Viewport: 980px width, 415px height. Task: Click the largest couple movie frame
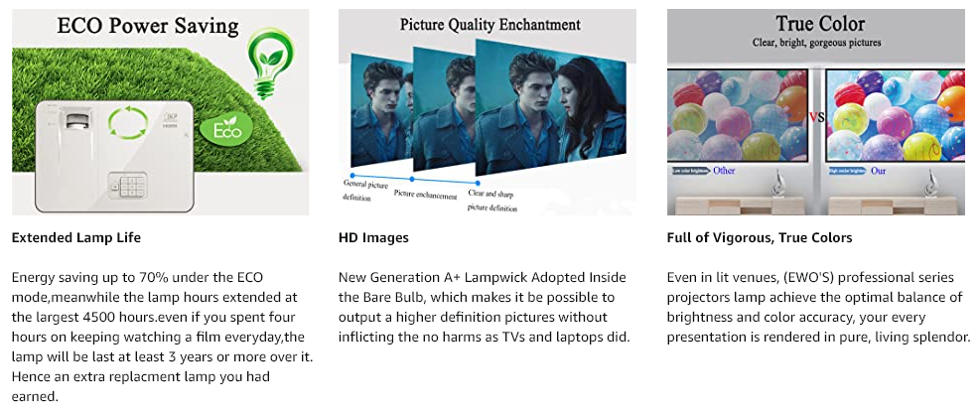[x=550, y=111]
